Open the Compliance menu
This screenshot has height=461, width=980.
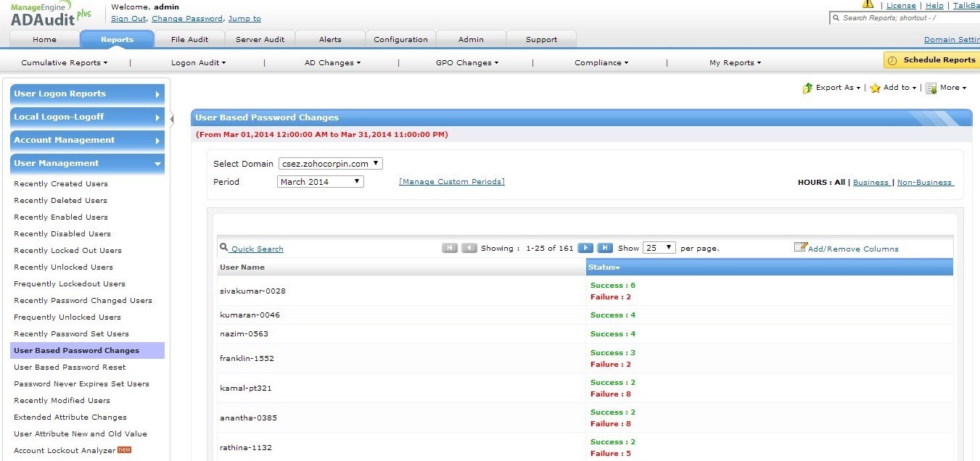(600, 63)
